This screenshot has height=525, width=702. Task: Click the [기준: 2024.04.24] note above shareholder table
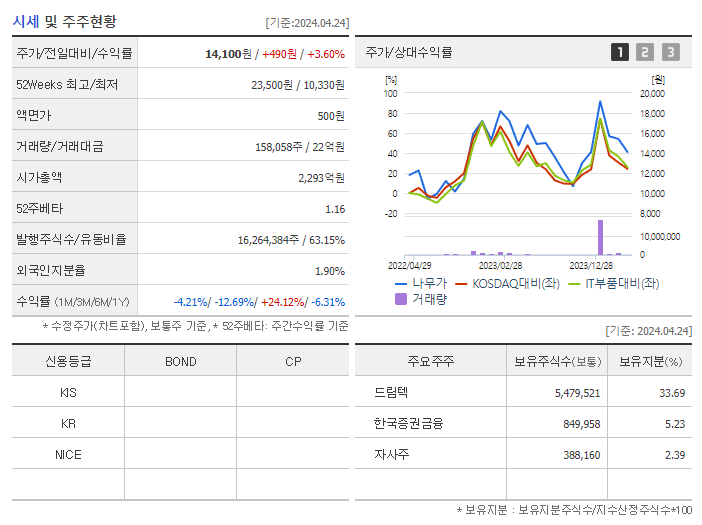click(649, 331)
